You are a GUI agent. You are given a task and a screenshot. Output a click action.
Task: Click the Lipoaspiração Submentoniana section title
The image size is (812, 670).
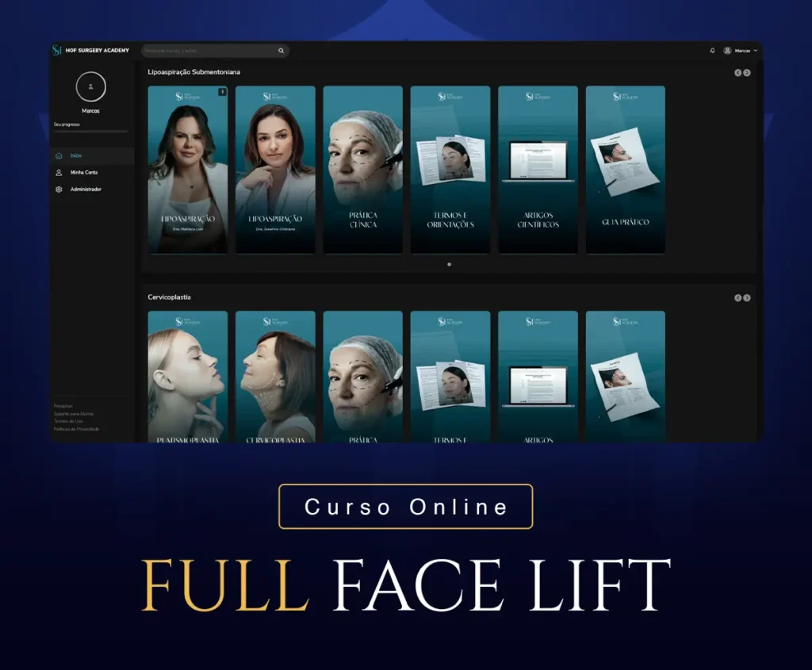tap(193, 72)
